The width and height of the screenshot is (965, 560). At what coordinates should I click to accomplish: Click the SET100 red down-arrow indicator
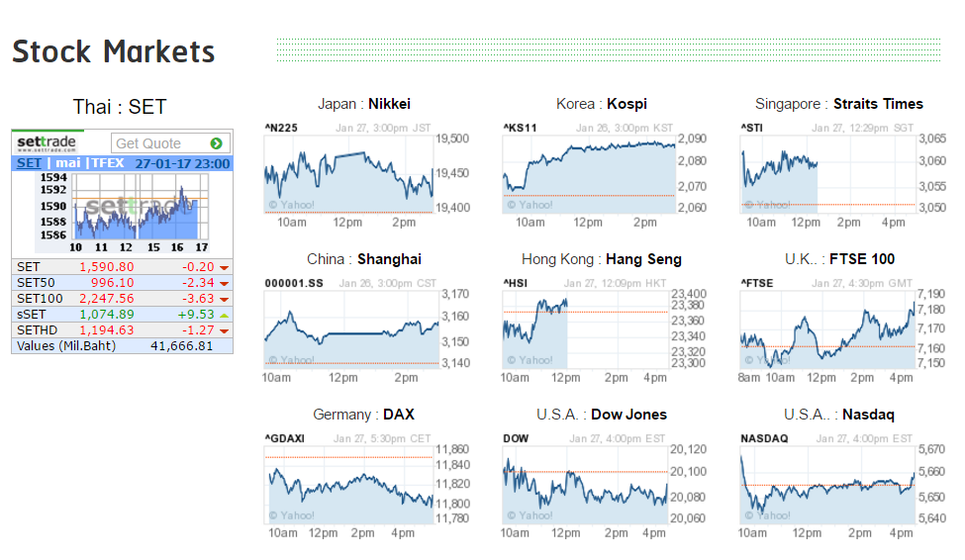(x=224, y=300)
